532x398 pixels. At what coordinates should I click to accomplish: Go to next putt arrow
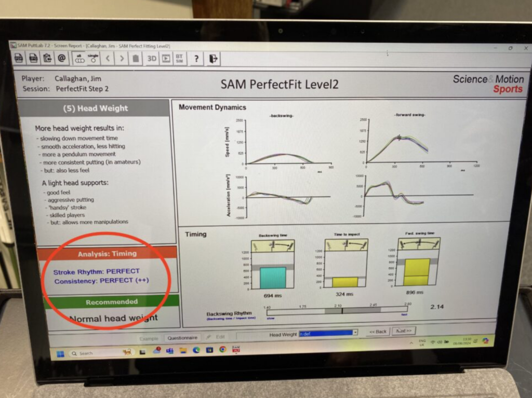pos(122,58)
